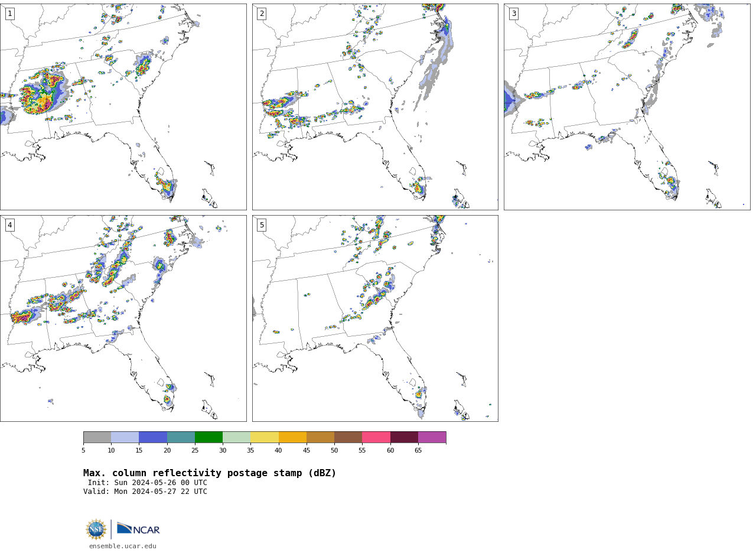This screenshot has width=756, height=553.
Task: Click the pink 55-60 dBZ swatch
Action: point(376,437)
